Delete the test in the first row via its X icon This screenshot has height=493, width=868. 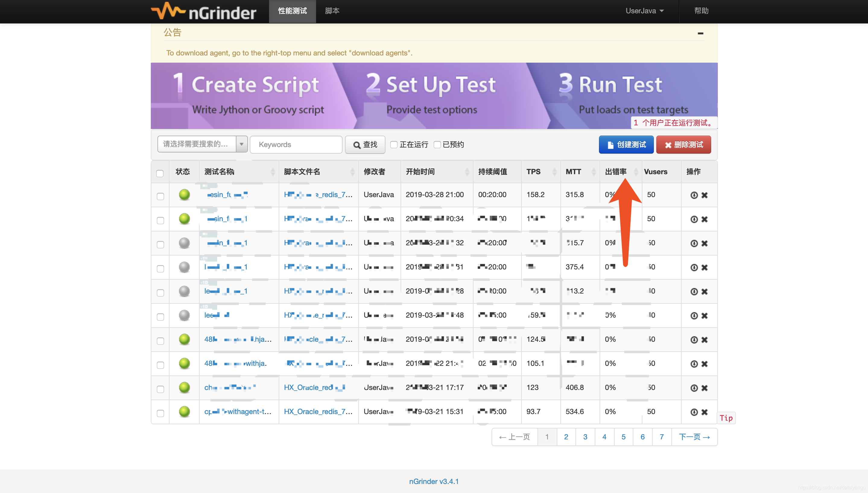(704, 195)
